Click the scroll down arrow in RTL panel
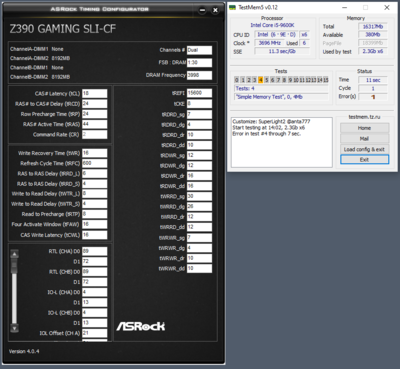The image size is (400, 369). [14, 328]
